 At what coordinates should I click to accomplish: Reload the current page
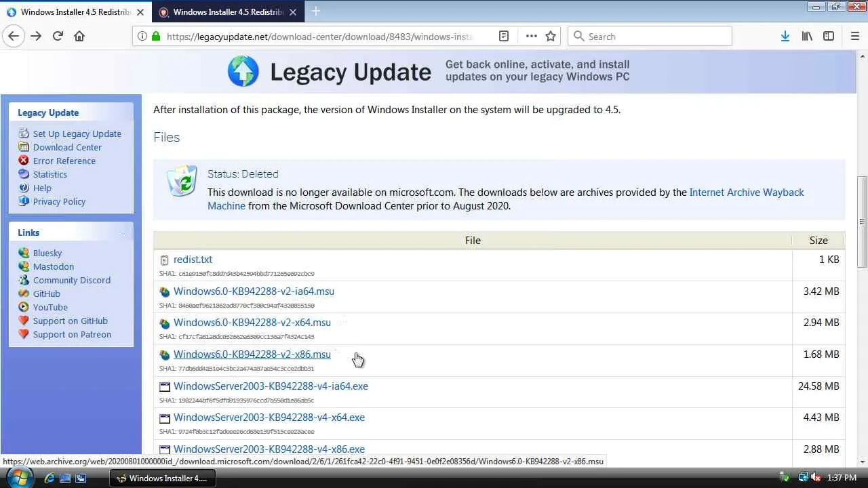(x=58, y=37)
